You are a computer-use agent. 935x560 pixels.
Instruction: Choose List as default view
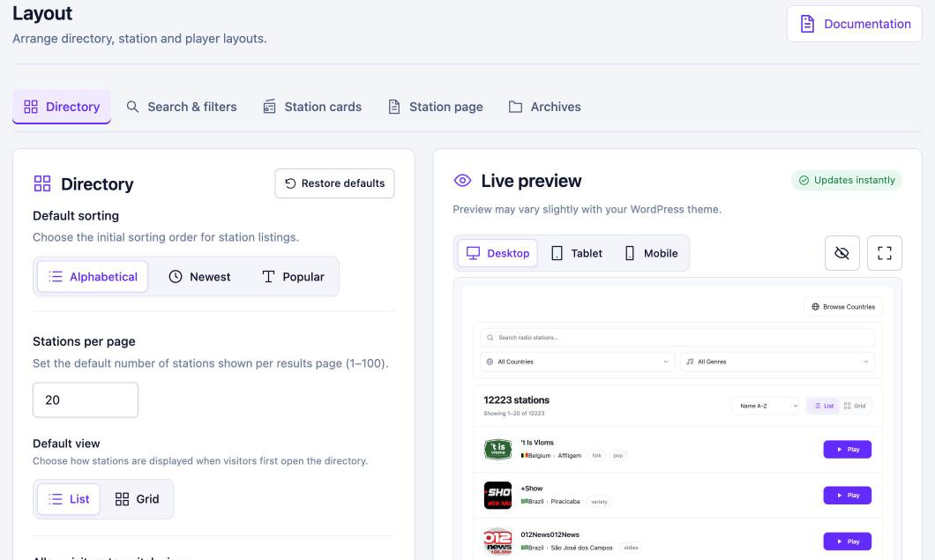(x=69, y=499)
